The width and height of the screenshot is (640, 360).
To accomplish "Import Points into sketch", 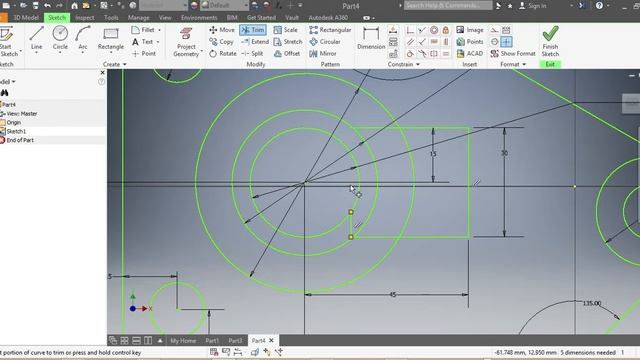I will pyautogui.click(x=470, y=42).
